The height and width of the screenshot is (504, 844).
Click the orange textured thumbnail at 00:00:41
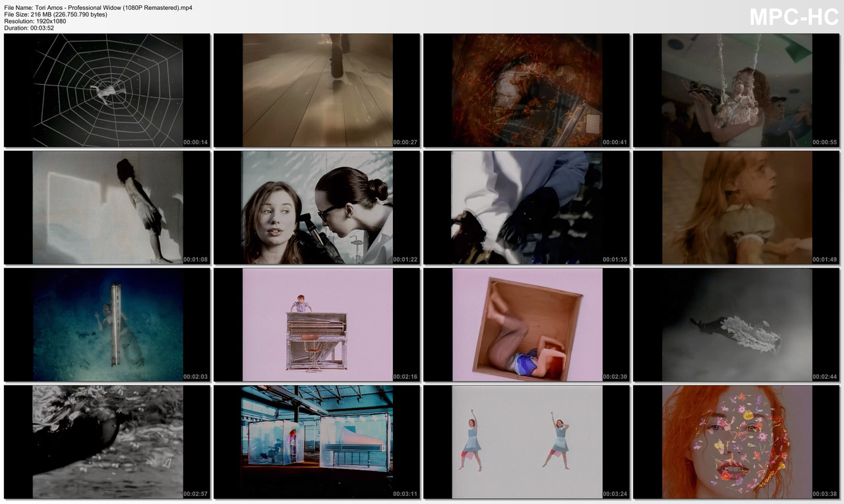tap(526, 90)
